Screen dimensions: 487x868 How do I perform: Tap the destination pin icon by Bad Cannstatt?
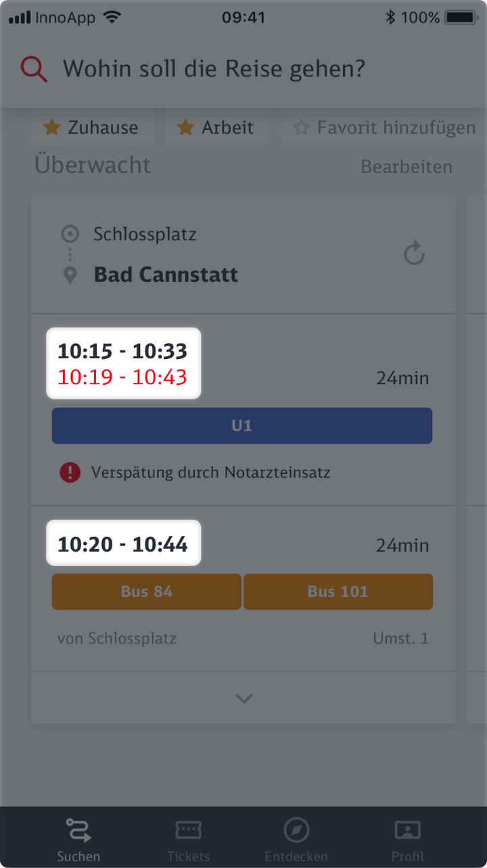point(70,275)
